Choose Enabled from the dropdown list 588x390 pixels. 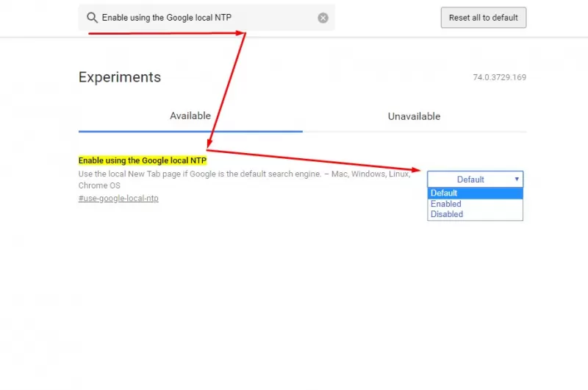pos(475,204)
